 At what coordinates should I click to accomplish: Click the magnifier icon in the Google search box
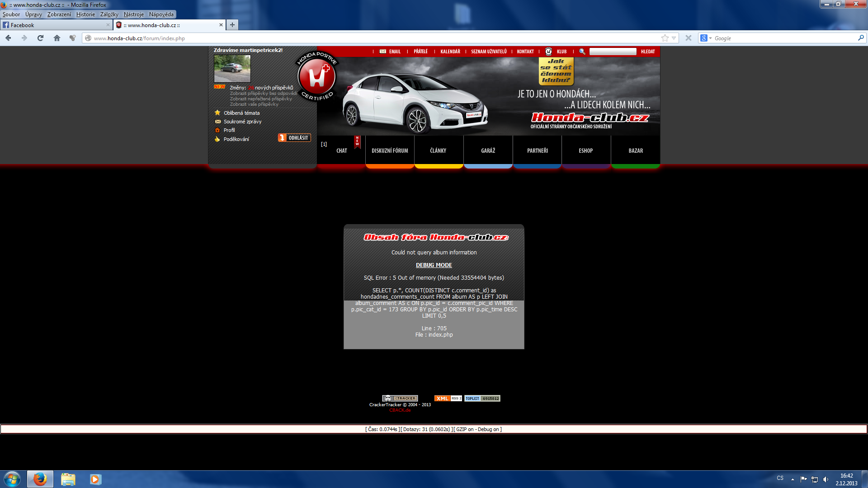coord(861,38)
